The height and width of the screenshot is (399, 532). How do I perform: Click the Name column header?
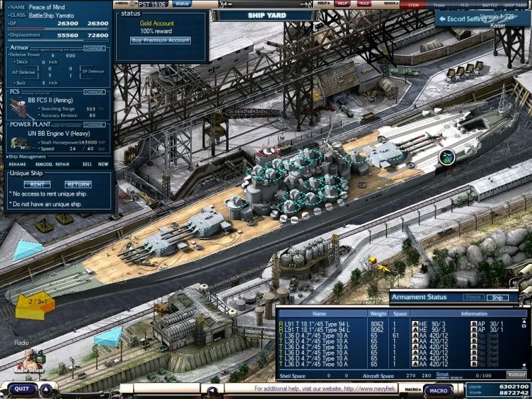click(x=323, y=313)
